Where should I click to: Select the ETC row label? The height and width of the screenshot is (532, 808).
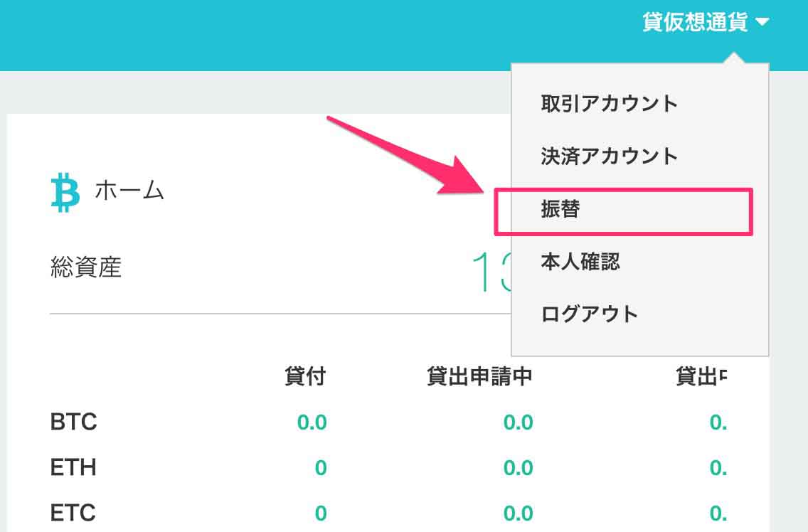73,513
